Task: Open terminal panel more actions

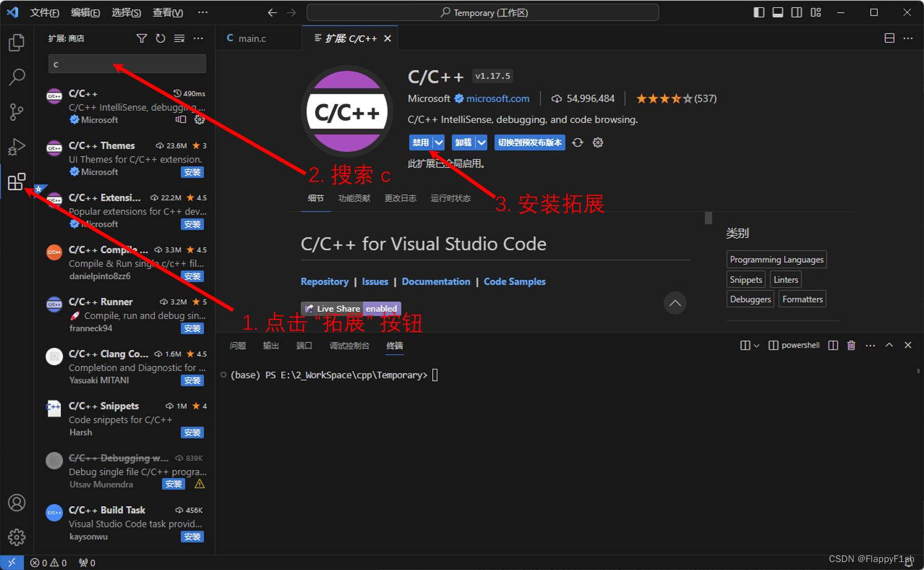Action: [870, 345]
